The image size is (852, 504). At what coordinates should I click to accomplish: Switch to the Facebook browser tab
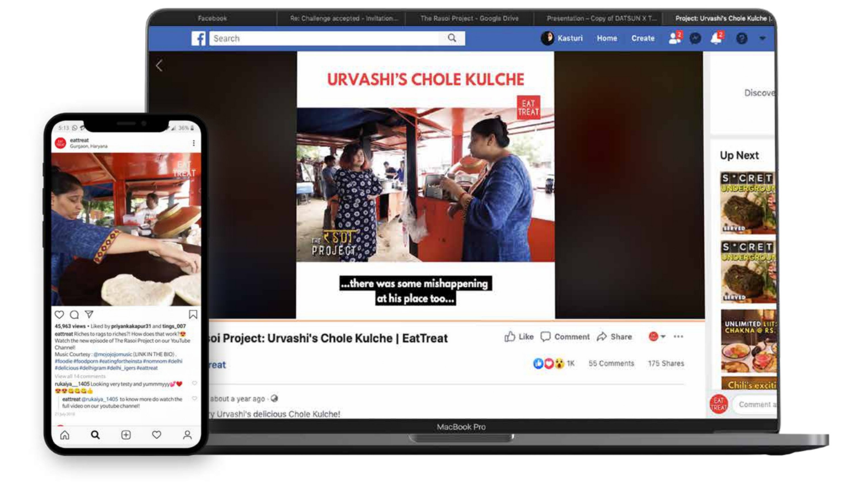212,18
